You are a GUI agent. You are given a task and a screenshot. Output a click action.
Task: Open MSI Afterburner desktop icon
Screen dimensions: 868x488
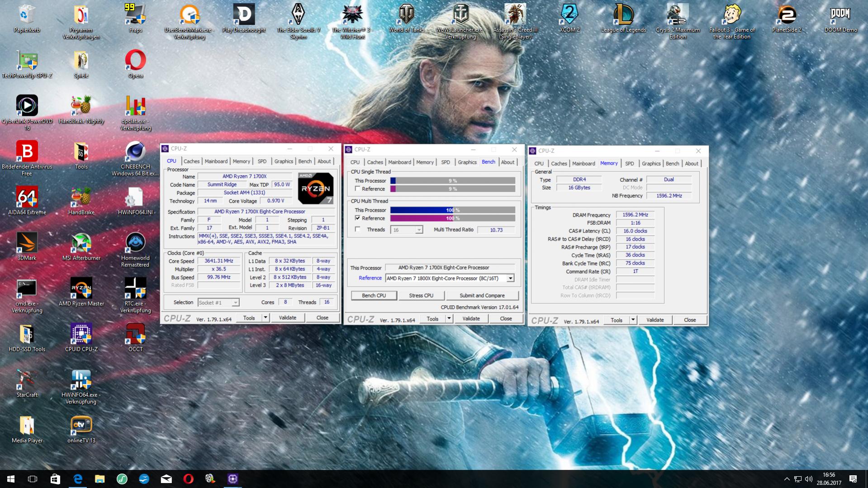click(x=81, y=246)
